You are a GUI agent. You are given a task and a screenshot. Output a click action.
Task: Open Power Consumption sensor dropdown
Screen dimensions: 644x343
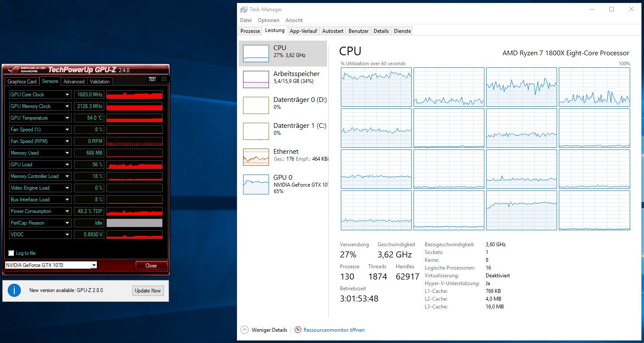67,211
